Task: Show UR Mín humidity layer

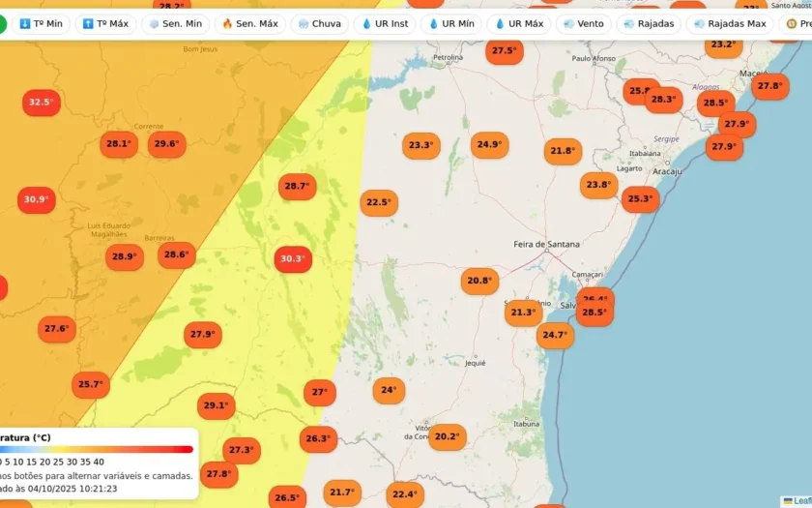Action: pyautogui.click(x=451, y=24)
